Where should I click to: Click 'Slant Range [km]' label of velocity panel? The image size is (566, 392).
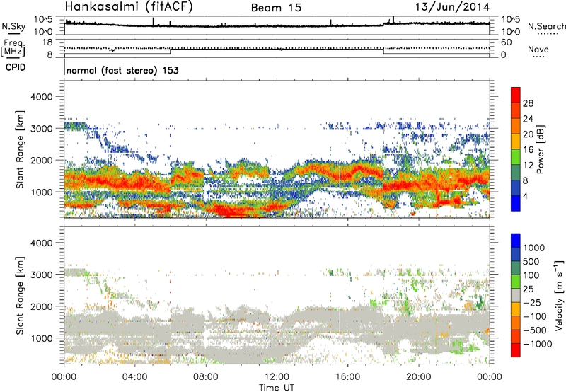[20, 296]
